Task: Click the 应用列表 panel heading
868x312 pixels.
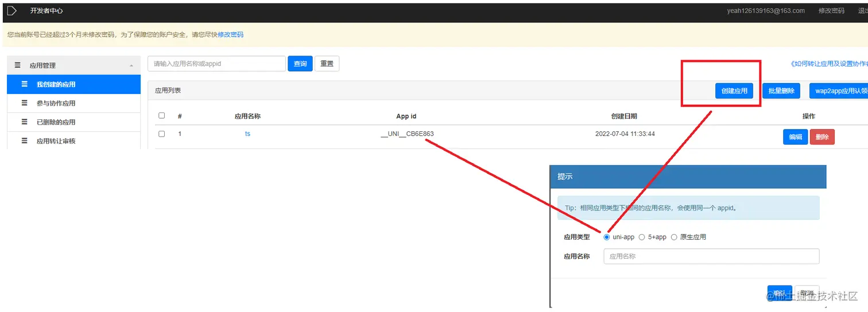Action: 168,91
